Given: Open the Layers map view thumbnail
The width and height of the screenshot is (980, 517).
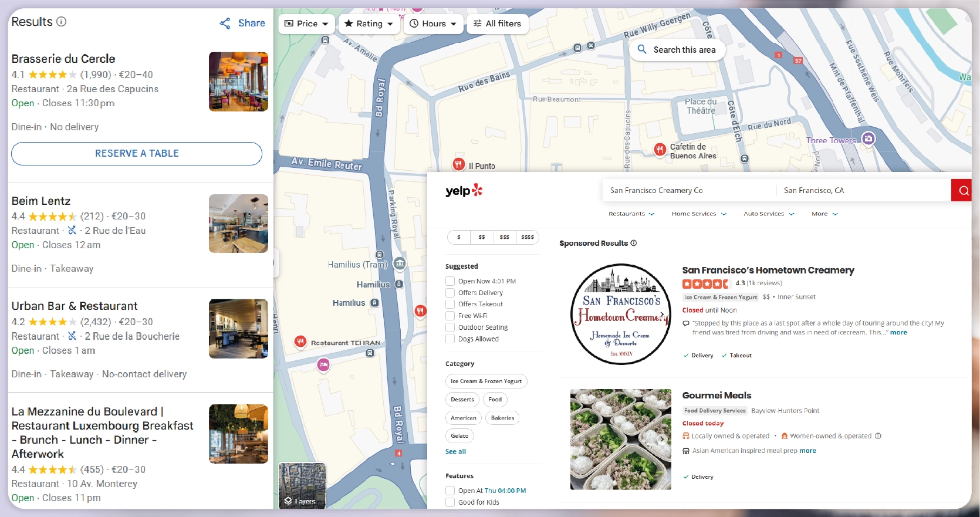Looking at the screenshot, I should (302, 486).
